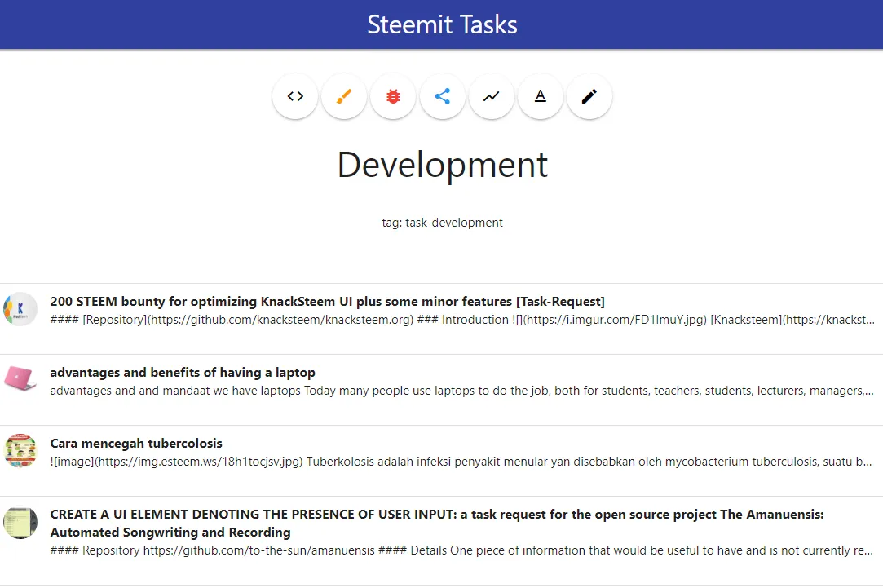This screenshot has height=588, width=883.
Task: Click the KnackSteem repository description text
Action: 462,320
